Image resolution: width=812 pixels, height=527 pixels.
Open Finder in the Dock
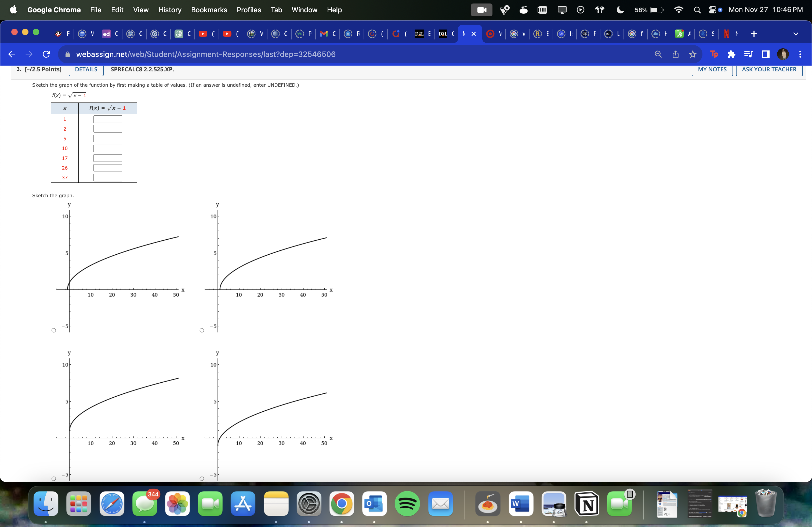[46, 504]
